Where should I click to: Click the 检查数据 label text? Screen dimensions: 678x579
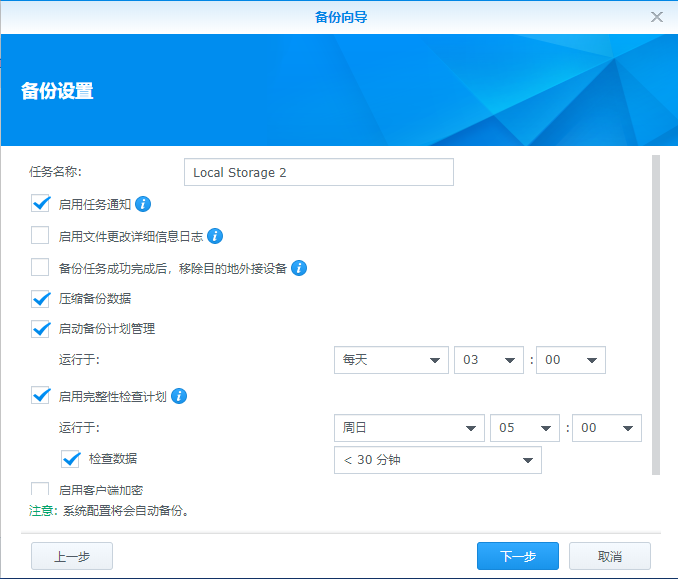tap(113, 459)
